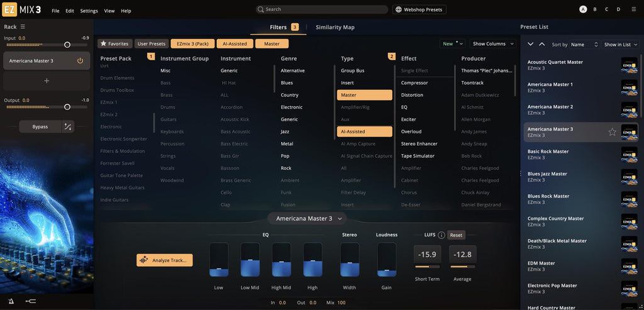Deselect the AI-Assisted type filter
644x310 pixels.
pyautogui.click(x=365, y=131)
